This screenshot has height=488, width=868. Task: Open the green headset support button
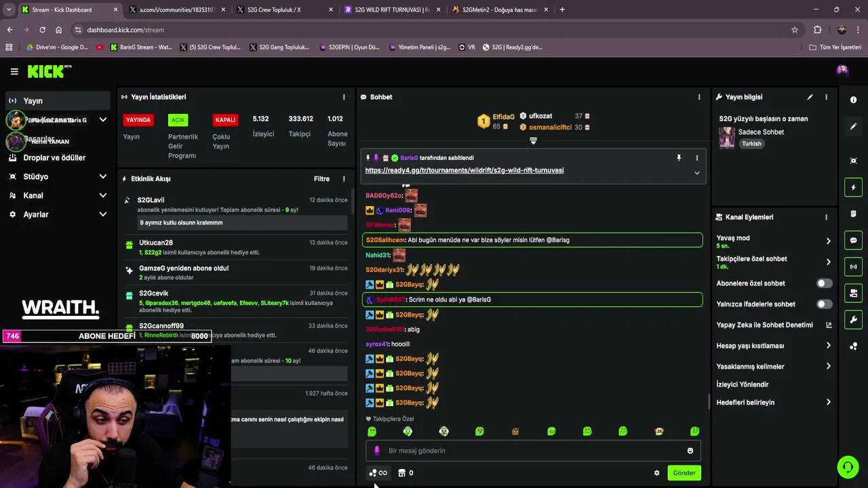(848, 467)
